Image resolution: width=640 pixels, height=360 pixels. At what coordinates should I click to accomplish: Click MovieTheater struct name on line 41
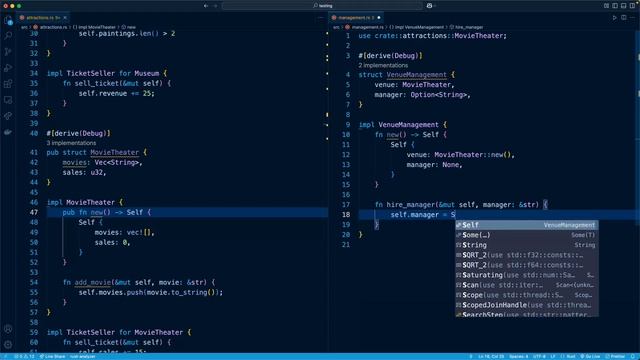click(x=115, y=152)
